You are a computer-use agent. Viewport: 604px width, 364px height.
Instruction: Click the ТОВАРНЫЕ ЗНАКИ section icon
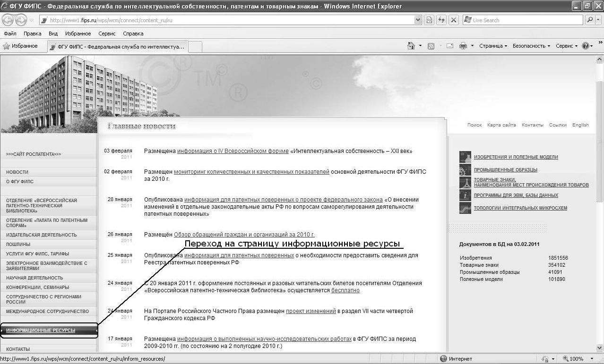click(x=465, y=182)
